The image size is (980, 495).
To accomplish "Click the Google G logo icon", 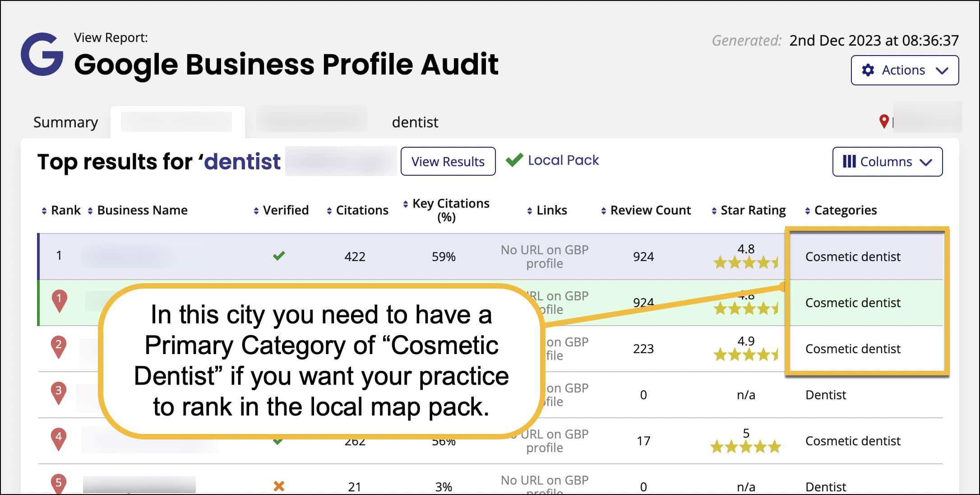I will [x=42, y=54].
